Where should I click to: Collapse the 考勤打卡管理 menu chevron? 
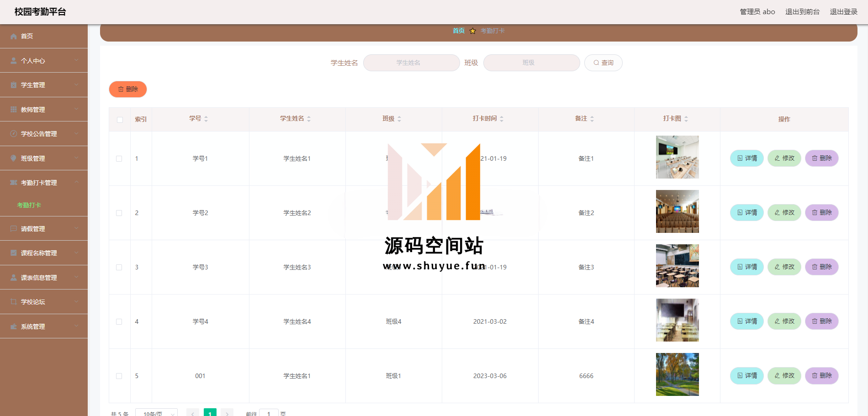pyautogui.click(x=76, y=182)
